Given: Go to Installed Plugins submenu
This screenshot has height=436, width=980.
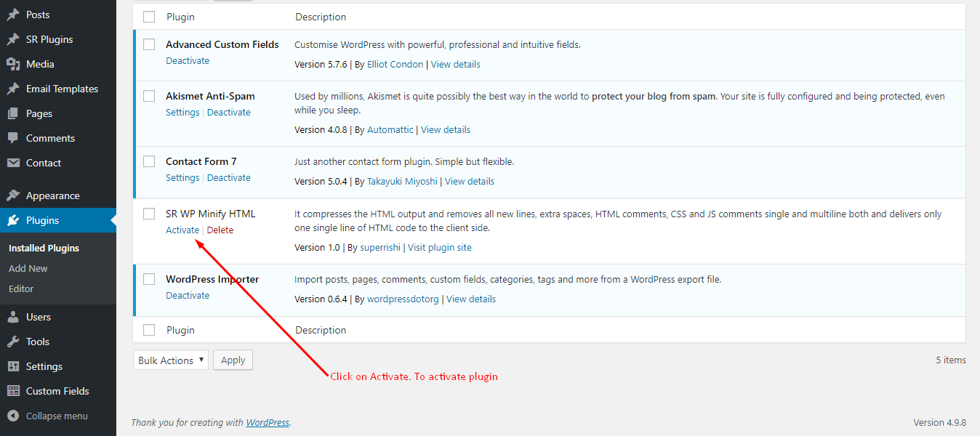Looking at the screenshot, I should coord(44,248).
